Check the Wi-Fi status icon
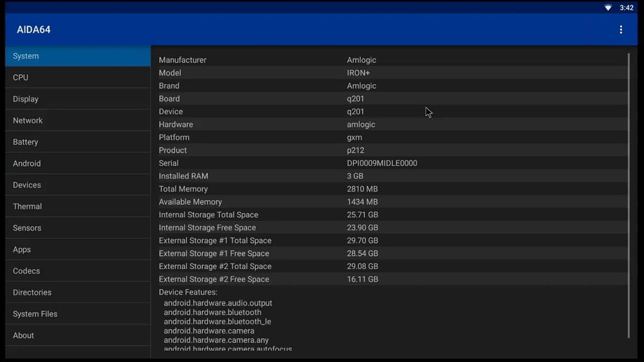The height and width of the screenshot is (362, 644). [x=608, y=8]
